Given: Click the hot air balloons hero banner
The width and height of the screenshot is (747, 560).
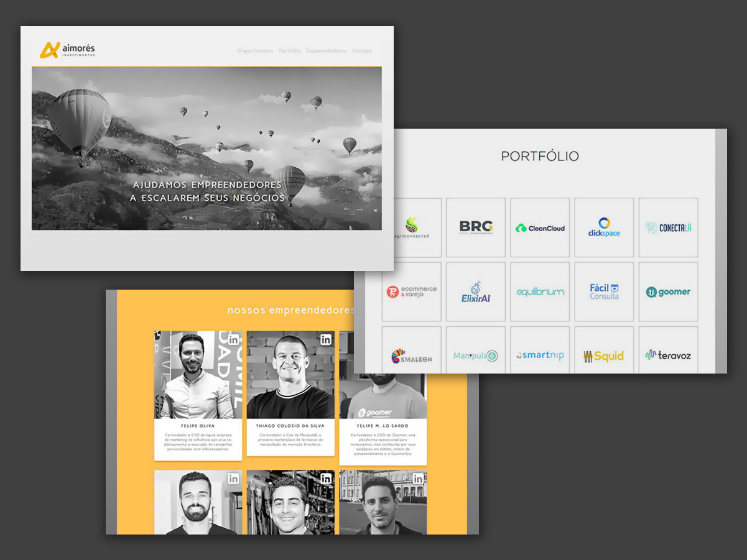Looking at the screenshot, I should [x=206, y=148].
